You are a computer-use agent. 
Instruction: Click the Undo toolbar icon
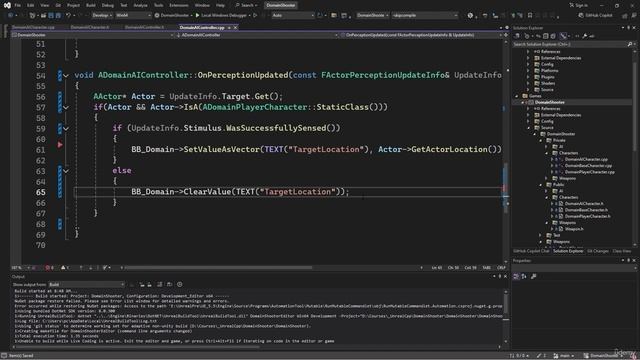(69, 16)
